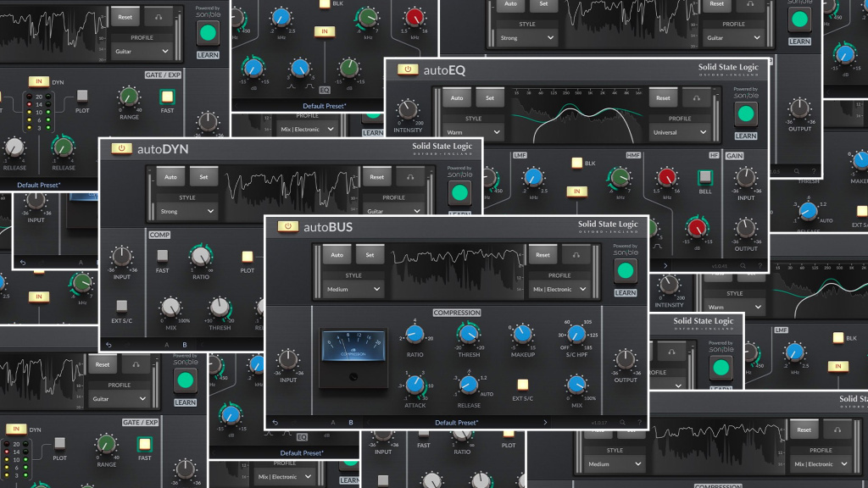The image size is (868, 488).
Task: Toggle the IN switch in autoEQ
Action: click(576, 191)
